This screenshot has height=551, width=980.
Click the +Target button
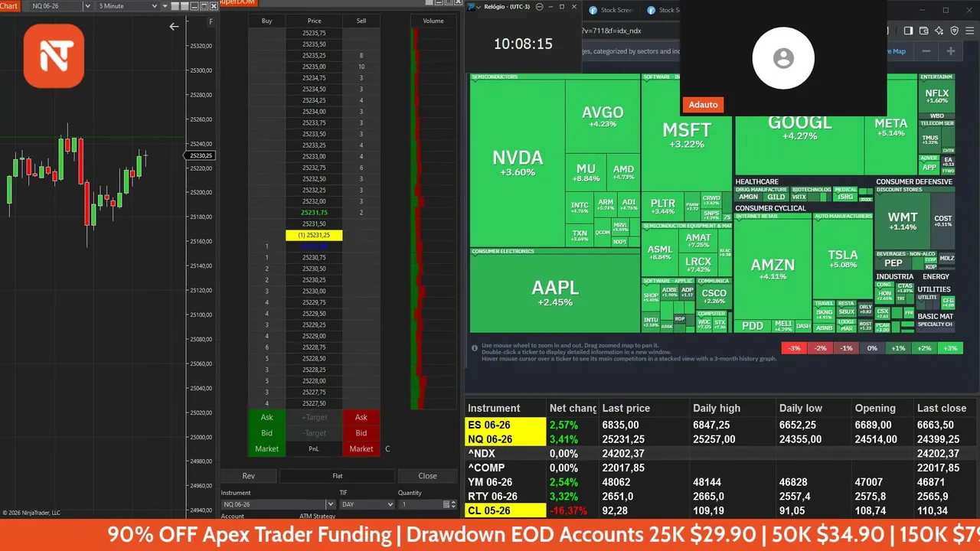click(314, 417)
